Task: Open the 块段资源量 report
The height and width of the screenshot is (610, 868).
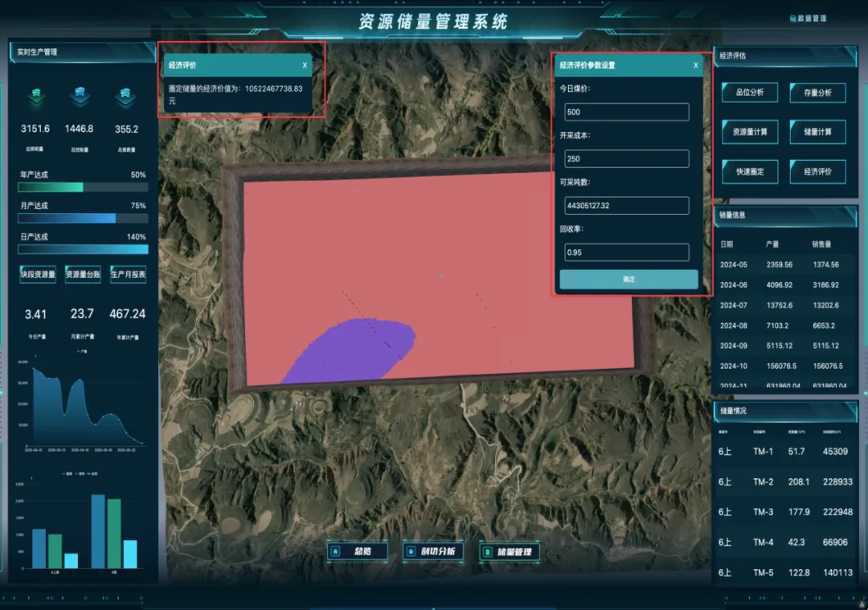Action: click(x=38, y=275)
